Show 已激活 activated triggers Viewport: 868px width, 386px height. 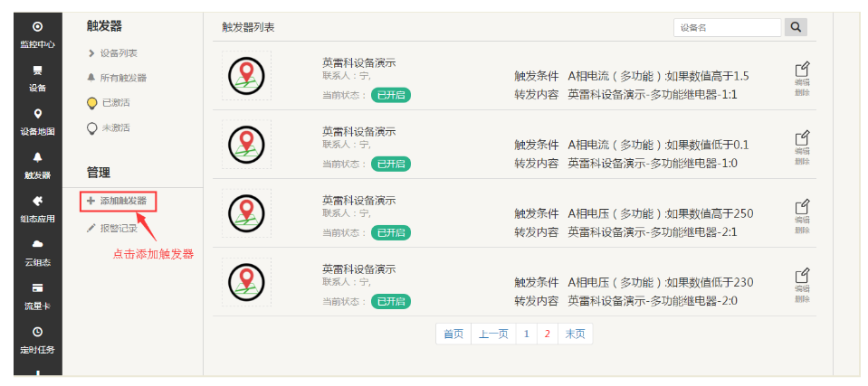tap(115, 103)
